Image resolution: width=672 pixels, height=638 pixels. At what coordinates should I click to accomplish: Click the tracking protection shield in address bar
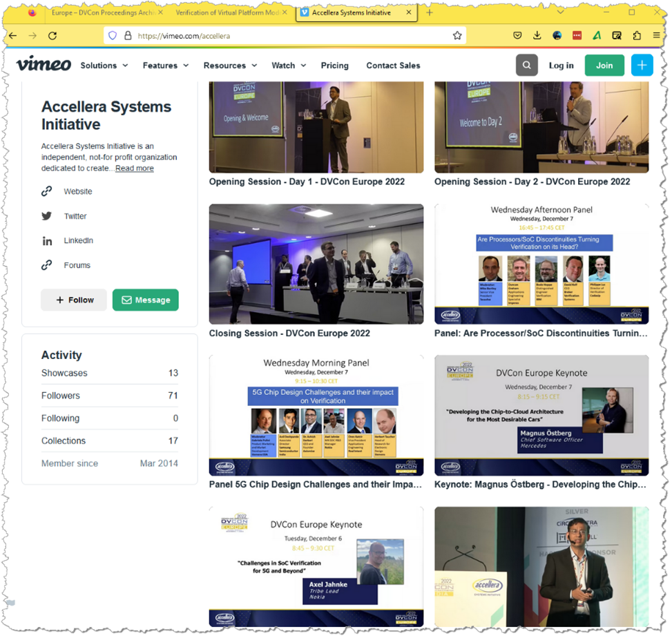[113, 35]
